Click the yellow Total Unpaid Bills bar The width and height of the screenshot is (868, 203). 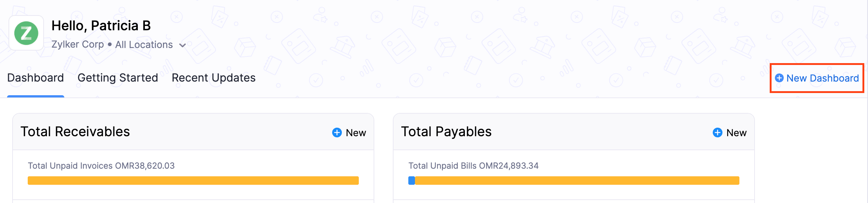[576, 180]
